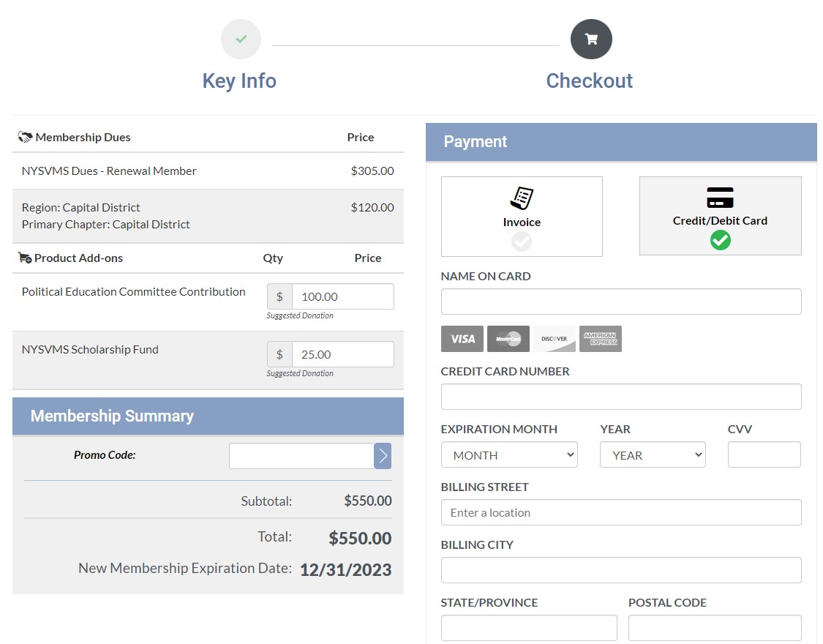Click the Membership Dues handshake icon
The width and height of the screenshot is (823, 644).
25,137
